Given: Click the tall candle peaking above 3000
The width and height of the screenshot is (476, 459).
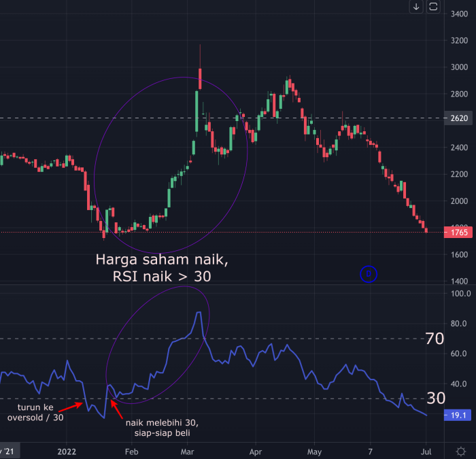Looking at the screenshot, I should 200,79.
